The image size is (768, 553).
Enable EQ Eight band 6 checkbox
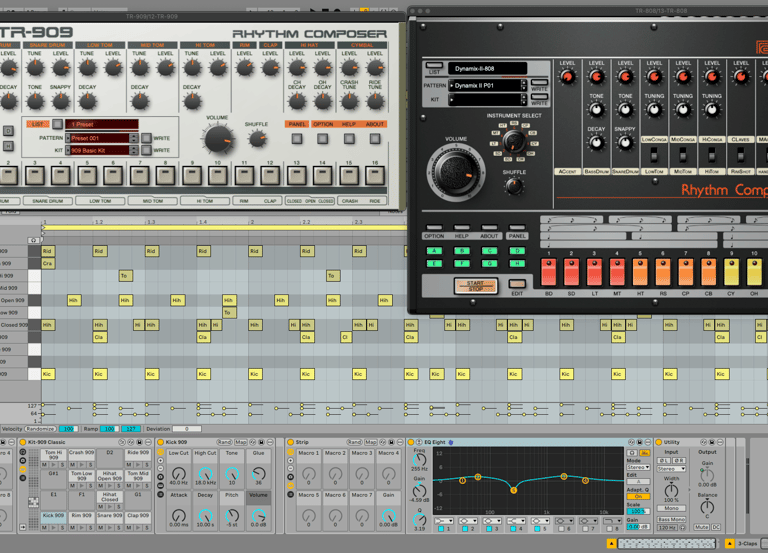pyautogui.click(x=561, y=529)
